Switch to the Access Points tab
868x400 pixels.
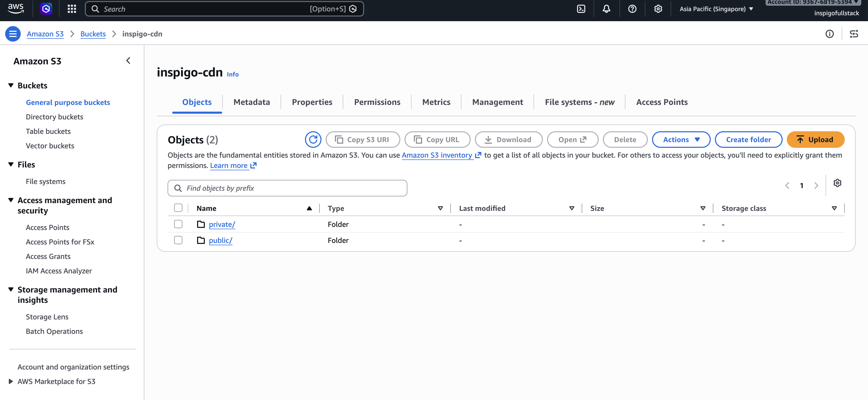click(662, 102)
